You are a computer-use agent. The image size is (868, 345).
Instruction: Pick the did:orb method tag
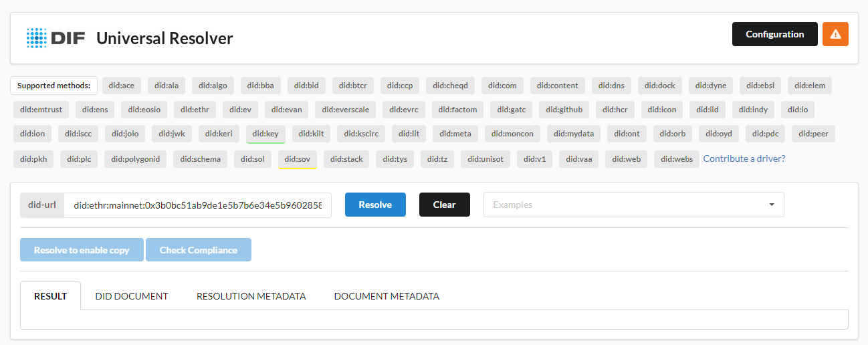tap(673, 134)
